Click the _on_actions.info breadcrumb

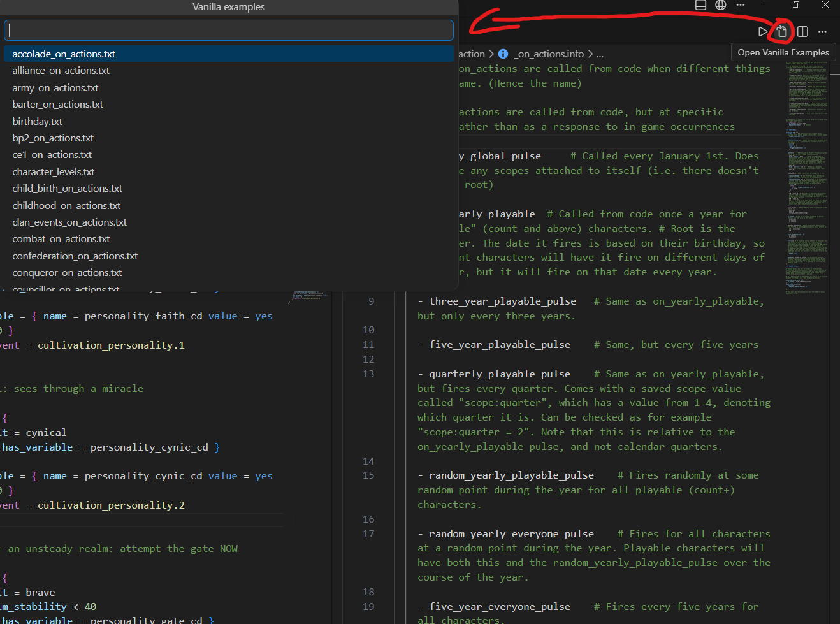coord(549,54)
